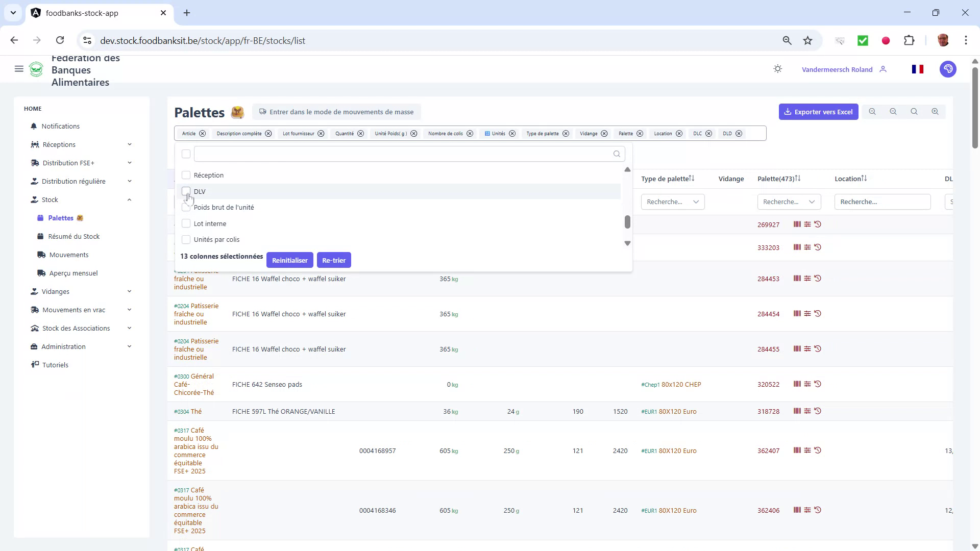Click the search magnifier icon in the Palettes toolbar
The width and height of the screenshot is (980, 551).
point(914,111)
